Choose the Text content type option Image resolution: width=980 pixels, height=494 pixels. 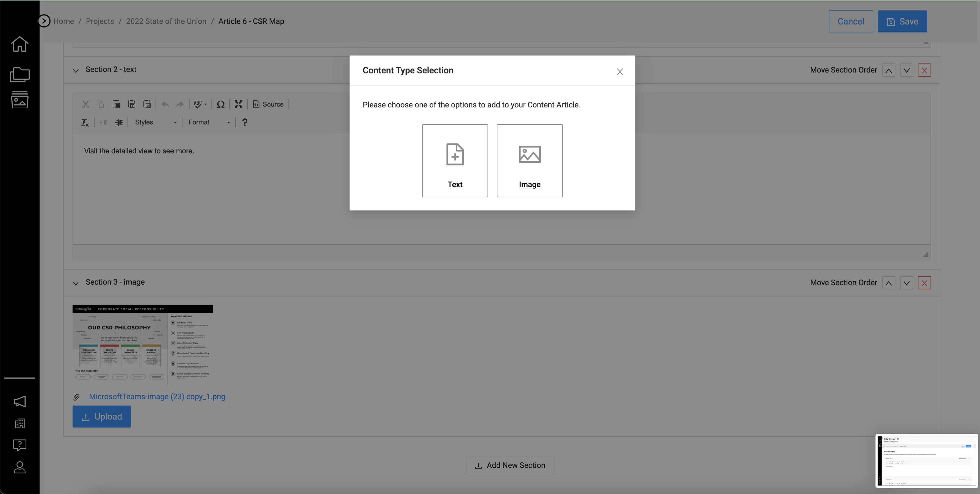455,160
